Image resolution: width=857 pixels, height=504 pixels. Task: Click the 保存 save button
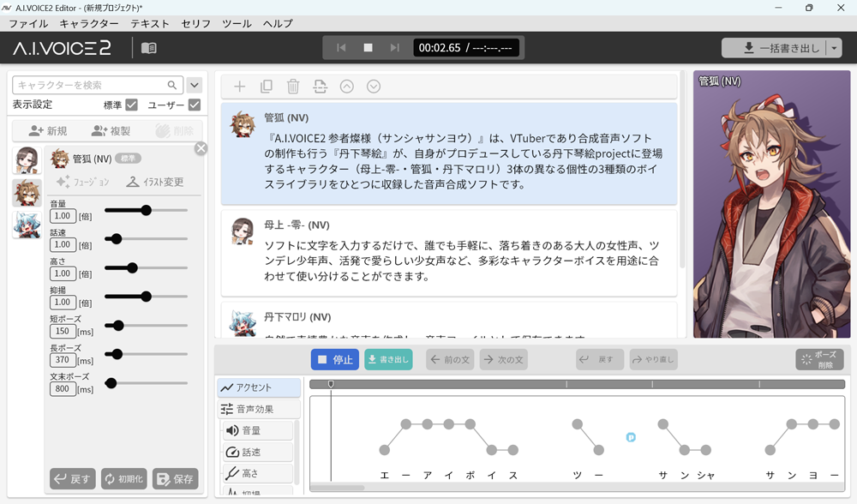(176, 479)
